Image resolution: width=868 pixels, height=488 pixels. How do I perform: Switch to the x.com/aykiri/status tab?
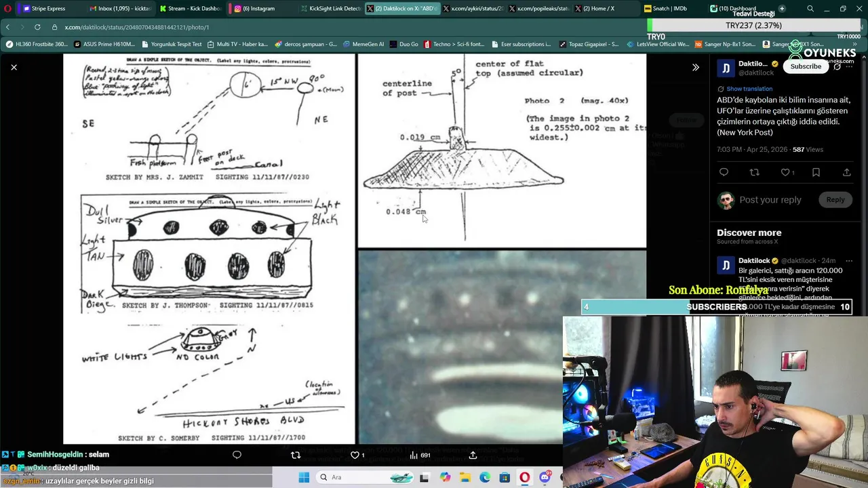(473, 8)
